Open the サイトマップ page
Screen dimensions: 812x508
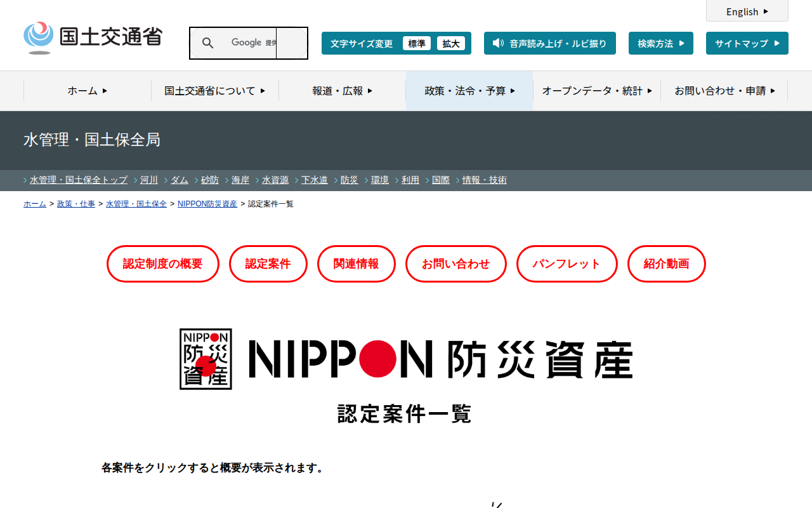point(747,43)
